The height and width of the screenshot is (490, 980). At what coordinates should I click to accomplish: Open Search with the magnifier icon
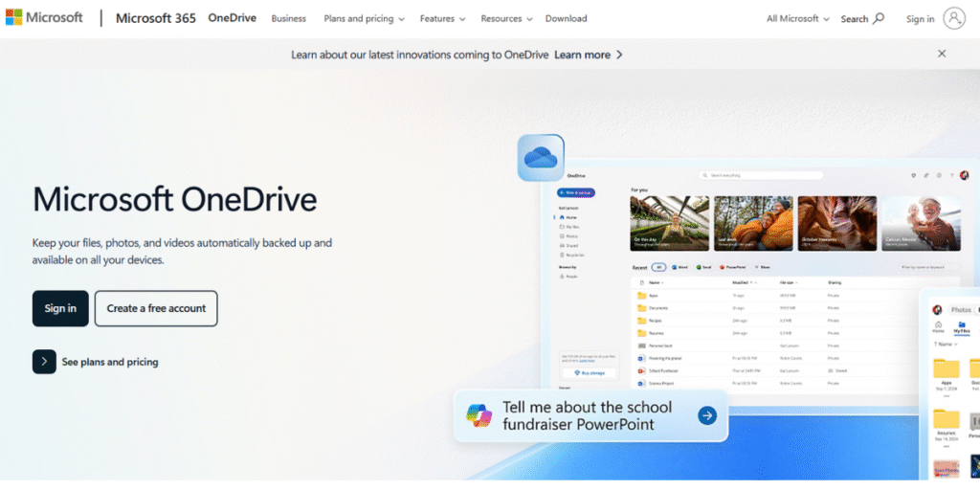[862, 19]
